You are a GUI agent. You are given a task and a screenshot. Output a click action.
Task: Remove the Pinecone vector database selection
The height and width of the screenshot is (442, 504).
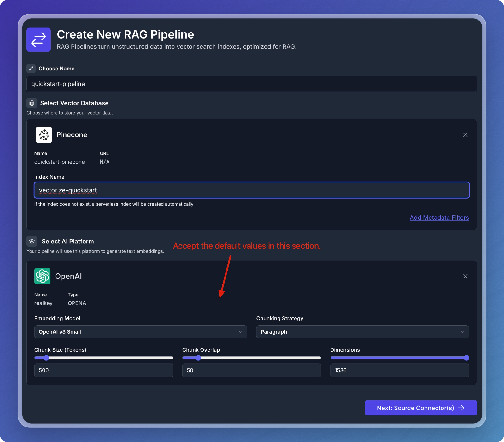pyautogui.click(x=465, y=135)
